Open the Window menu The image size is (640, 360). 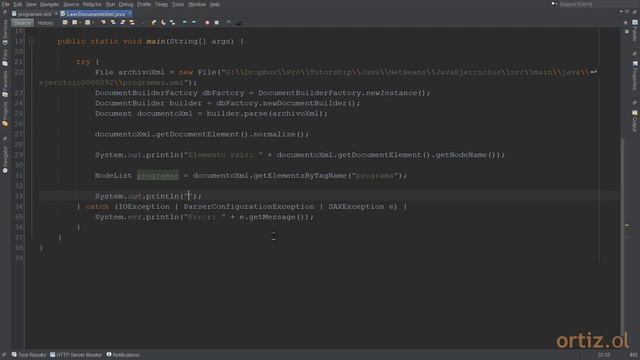coord(197,4)
